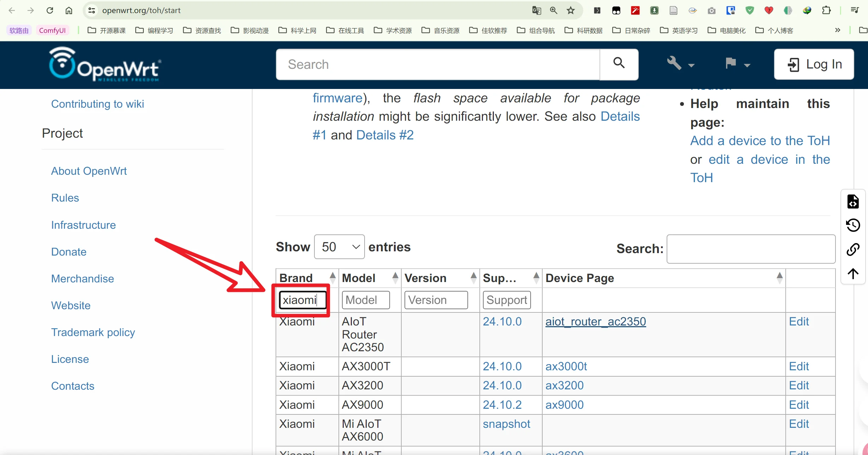Click the red pen extension icon
Viewport: 868px width, 455px height.
pyautogui.click(x=635, y=11)
